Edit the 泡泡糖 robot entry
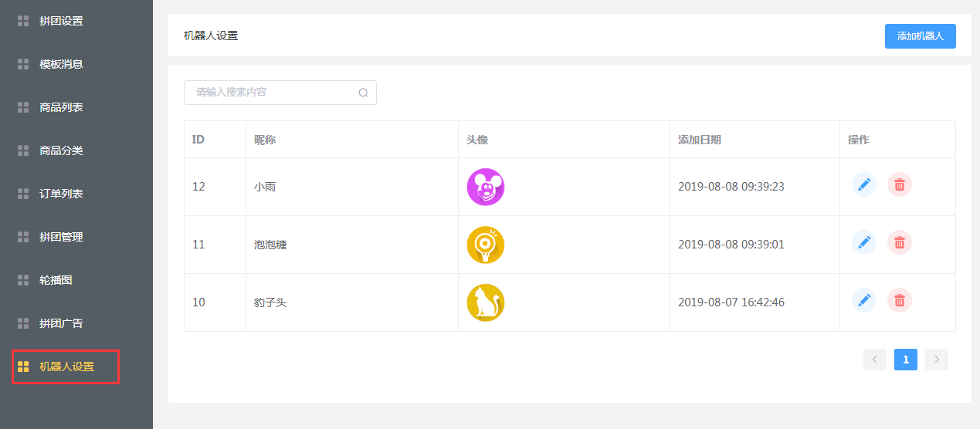The width and height of the screenshot is (980, 429). [864, 242]
